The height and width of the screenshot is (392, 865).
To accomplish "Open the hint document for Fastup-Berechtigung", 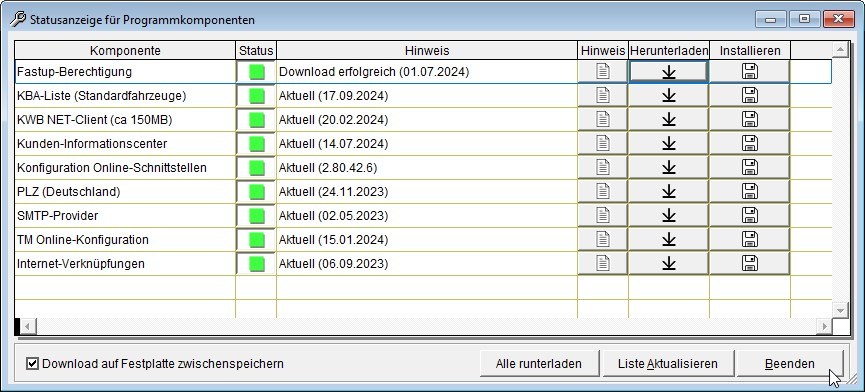I will (602, 72).
